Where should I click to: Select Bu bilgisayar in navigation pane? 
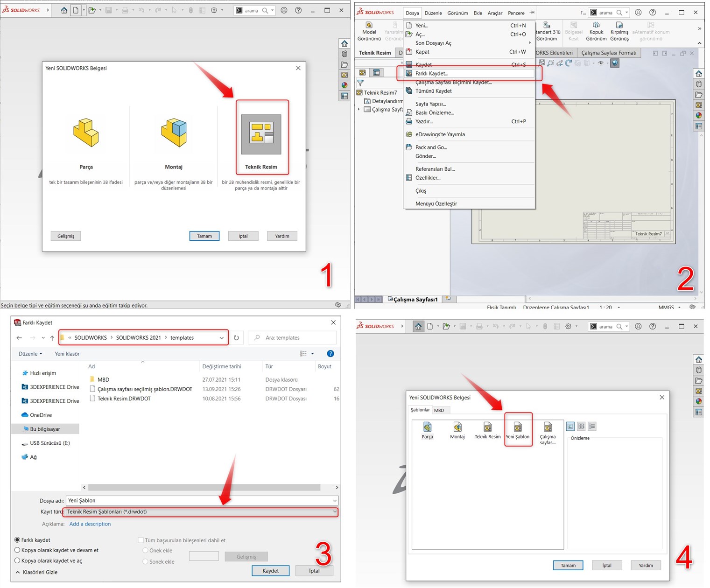(45, 429)
